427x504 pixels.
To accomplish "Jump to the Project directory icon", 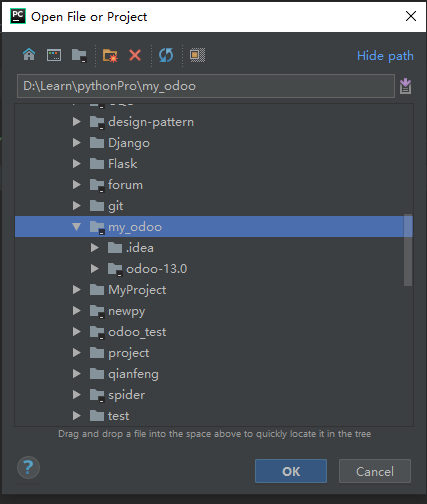I will coord(79,55).
